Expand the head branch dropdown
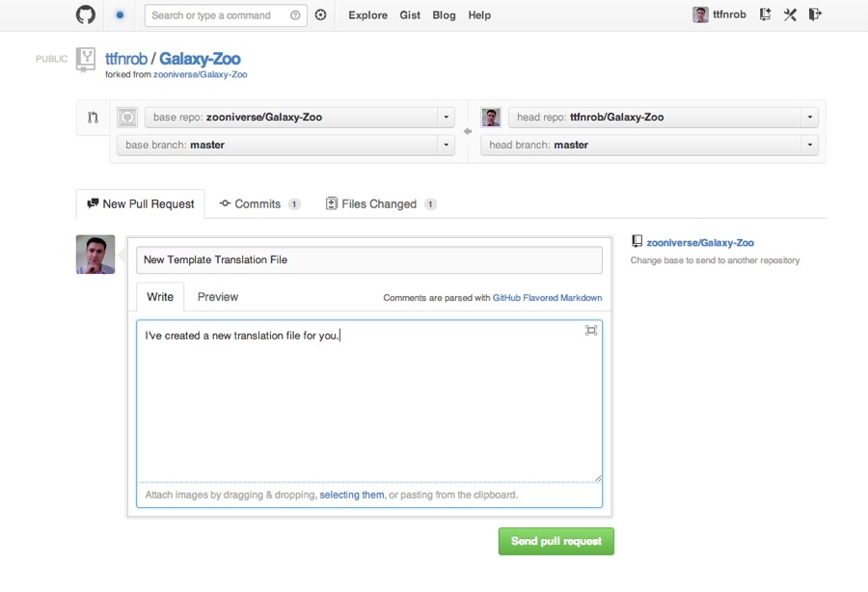This screenshot has width=868, height=592. pos(808,145)
